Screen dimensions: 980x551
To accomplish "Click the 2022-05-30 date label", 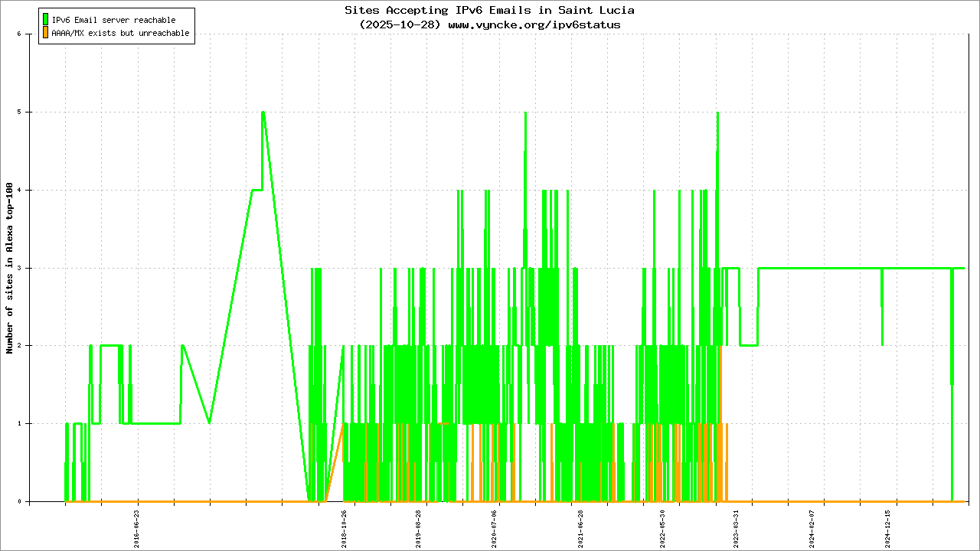I will [x=662, y=528].
